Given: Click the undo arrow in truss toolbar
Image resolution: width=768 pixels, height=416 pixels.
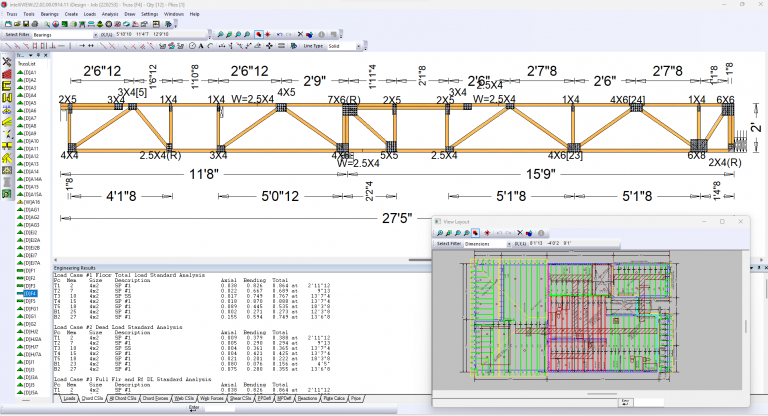Looking at the screenshot, I should click(279, 35).
